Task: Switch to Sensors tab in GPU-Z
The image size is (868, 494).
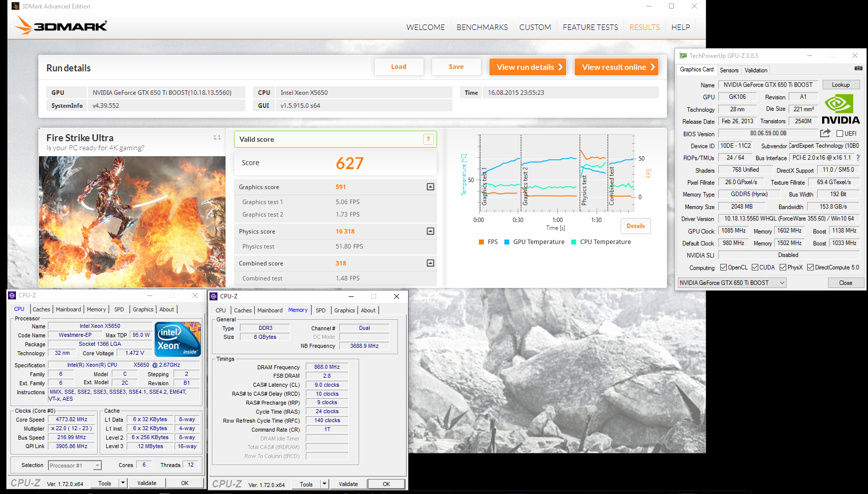Action: click(x=729, y=70)
